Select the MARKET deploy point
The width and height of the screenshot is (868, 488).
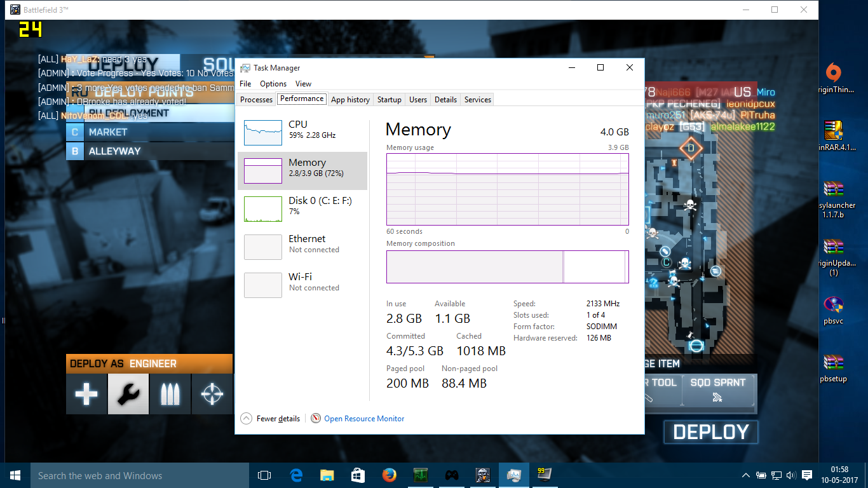150,132
